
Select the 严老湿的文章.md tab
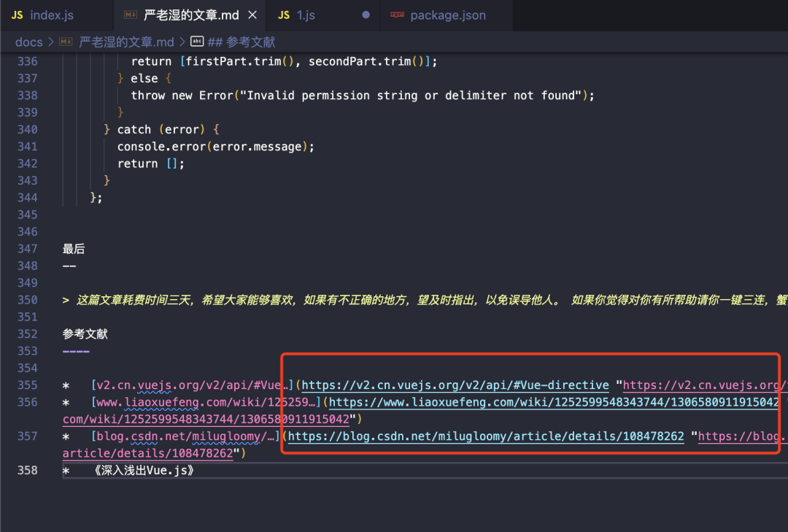click(x=191, y=15)
